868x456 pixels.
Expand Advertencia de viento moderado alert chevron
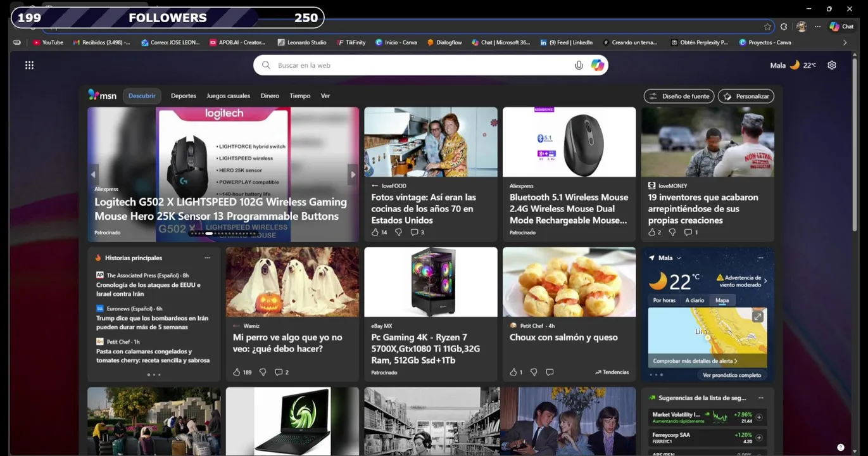coord(765,281)
